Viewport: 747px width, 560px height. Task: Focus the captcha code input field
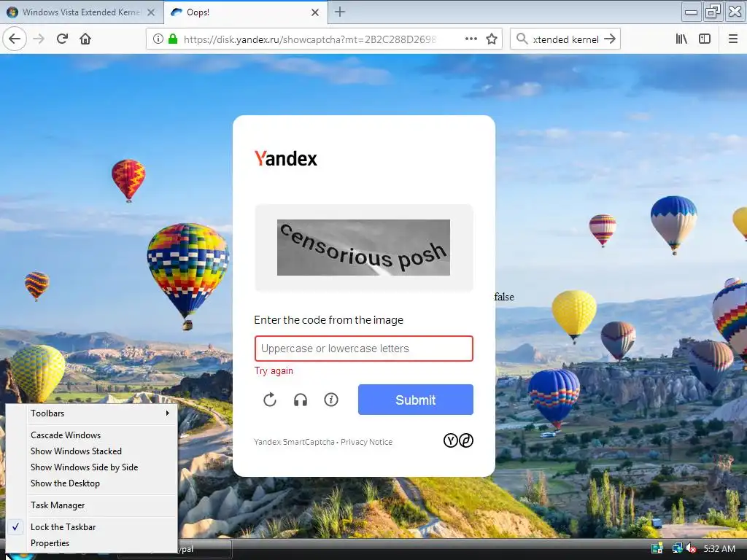point(363,349)
